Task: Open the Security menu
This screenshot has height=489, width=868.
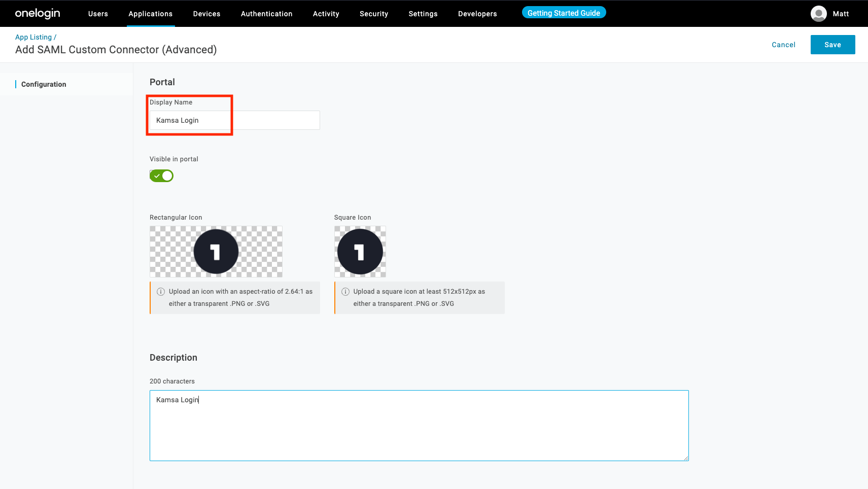Action: click(x=374, y=14)
